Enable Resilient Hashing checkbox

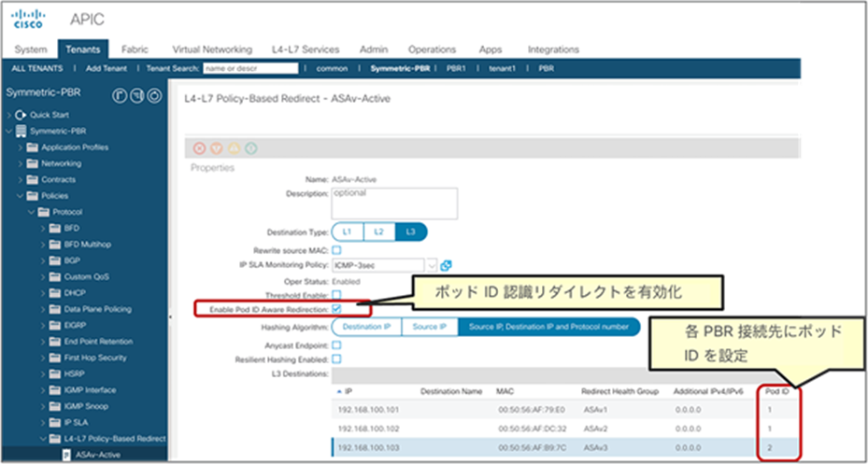[336, 359]
